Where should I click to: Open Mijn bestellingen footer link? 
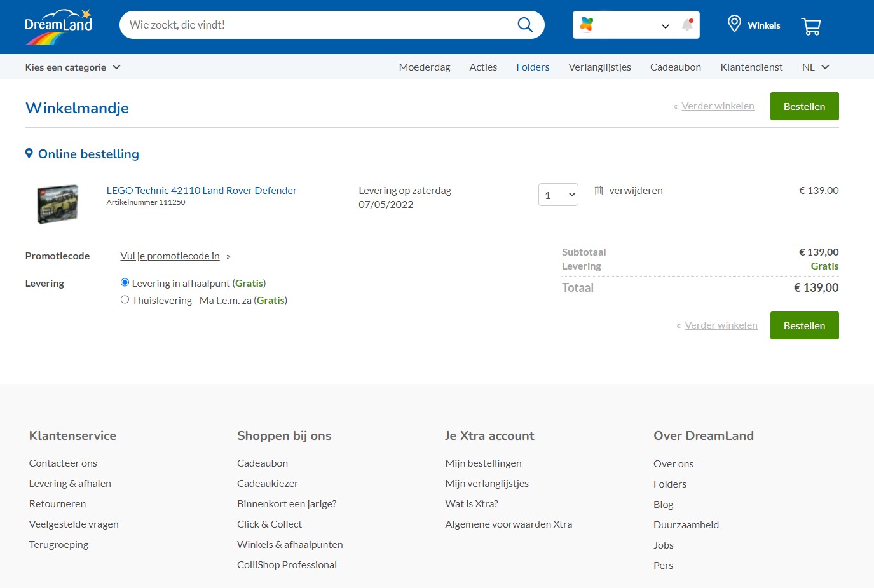483,463
